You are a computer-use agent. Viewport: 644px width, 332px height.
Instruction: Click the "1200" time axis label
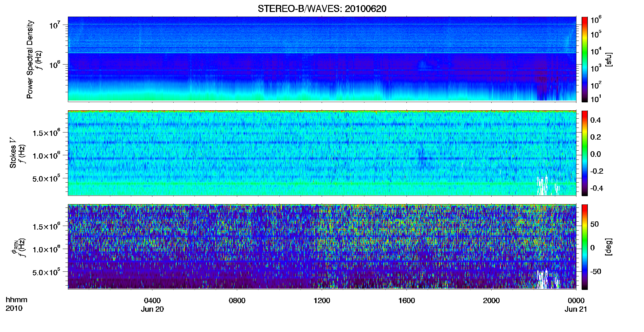pyautogui.click(x=322, y=301)
